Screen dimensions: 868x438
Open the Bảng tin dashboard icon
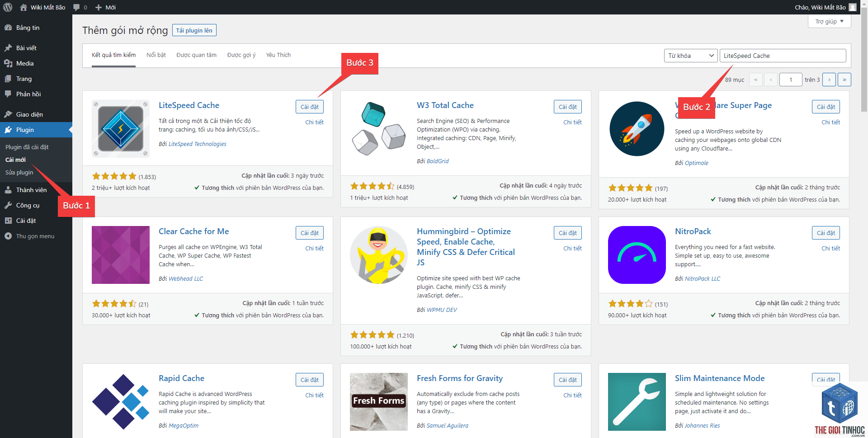(x=8, y=28)
